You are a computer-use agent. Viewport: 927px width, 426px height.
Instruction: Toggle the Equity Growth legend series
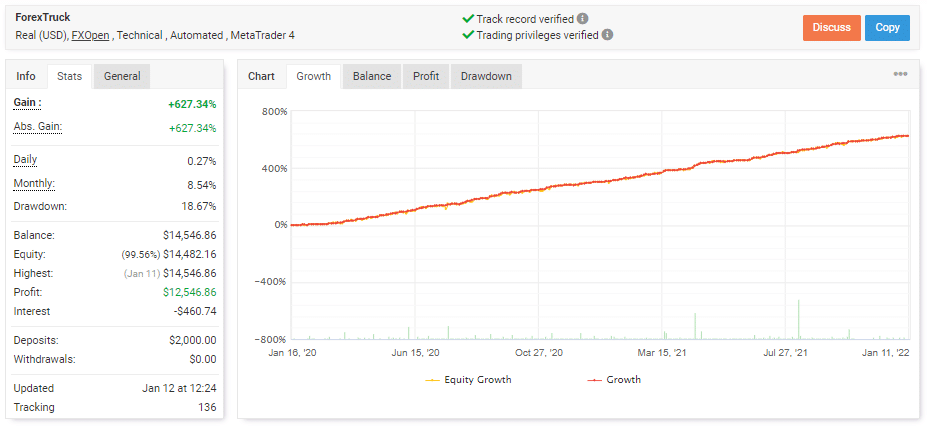click(468, 380)
